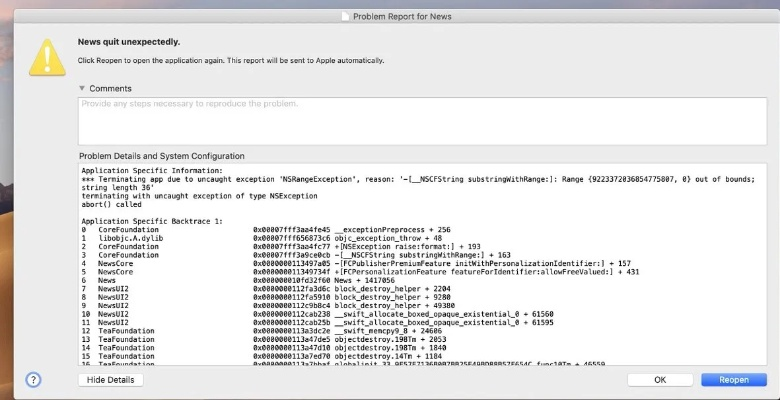This screenshot has width=780, height=400.
Task: Collapse the Comments disclosure triangle
Action: tap(83, 89)
